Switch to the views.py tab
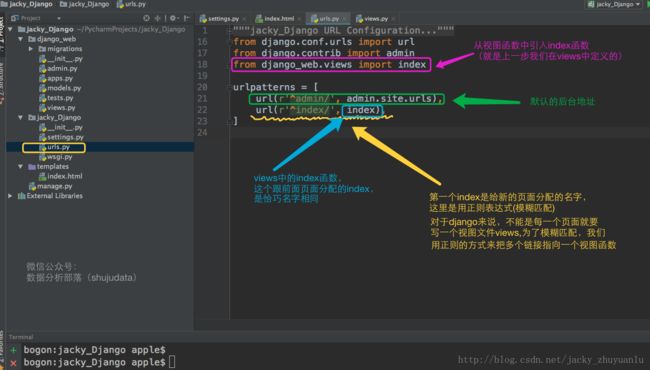650x370 pixels. pos(376,19)
